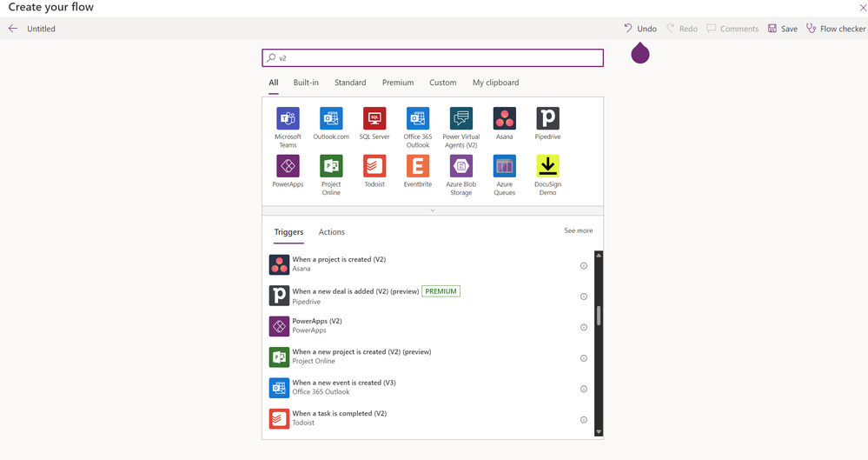This screenshot has width=868, height=460.
Task: Show info for PowerApps (V2) trigger
Action: pyautogui.click(x=584, y=327)
